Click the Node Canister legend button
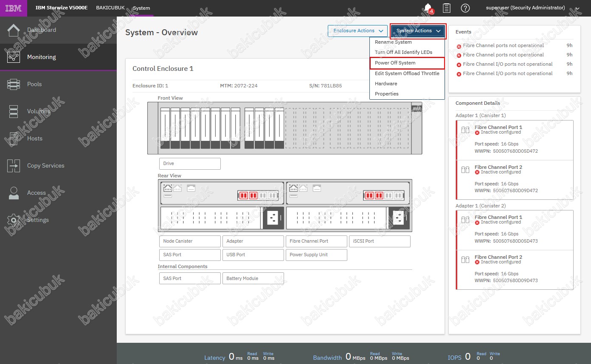Screen dimensions: 591x364 tap(190, 241)
